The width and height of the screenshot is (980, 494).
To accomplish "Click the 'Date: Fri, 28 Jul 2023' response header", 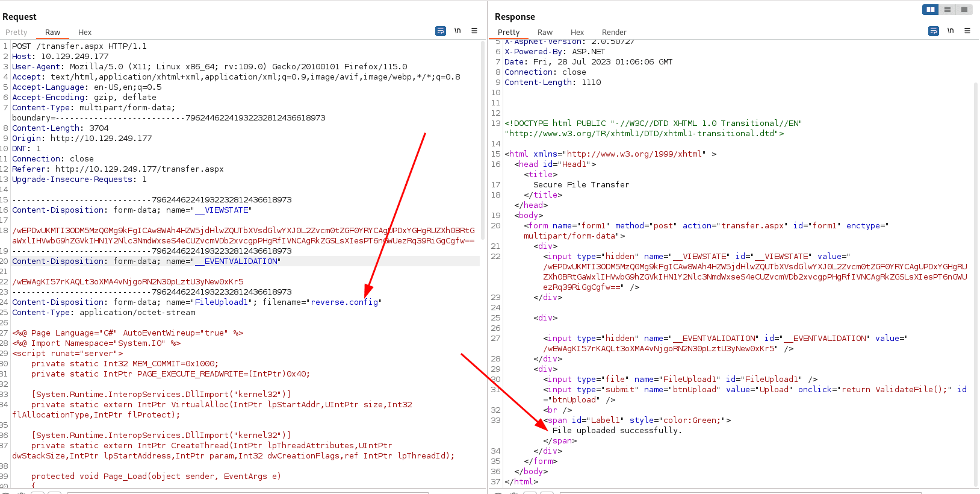I will [588, 62].
